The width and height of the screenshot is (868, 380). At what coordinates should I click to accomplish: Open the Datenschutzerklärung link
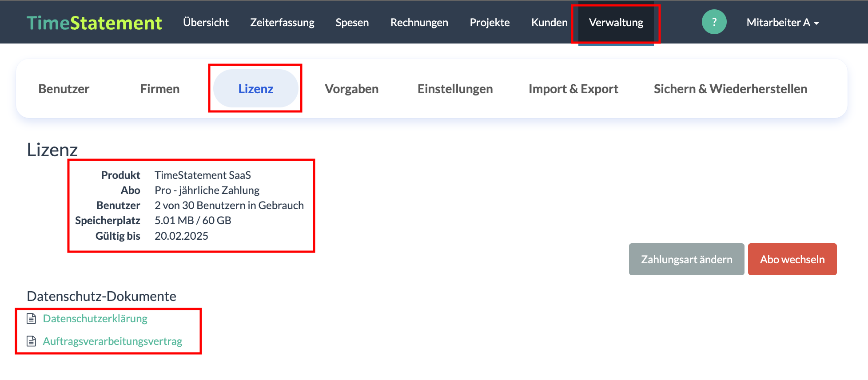pyautogui.click(x=95, y=319)
